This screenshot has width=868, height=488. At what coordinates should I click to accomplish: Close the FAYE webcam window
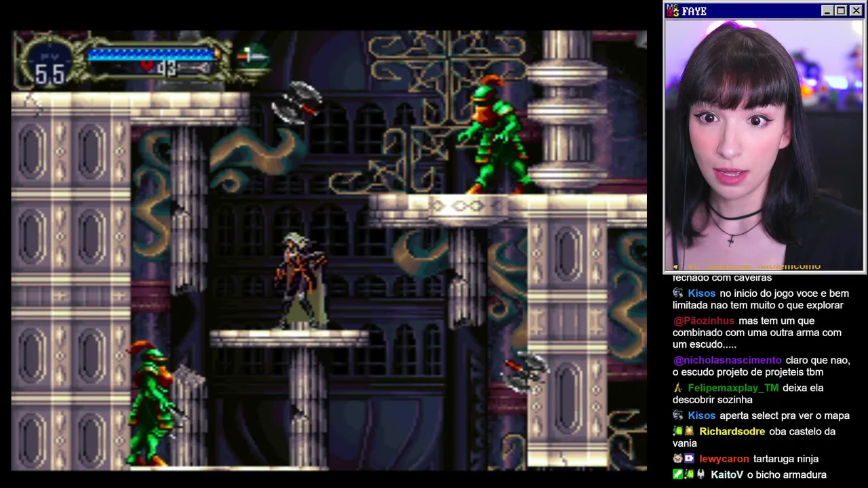tap(855, 11)
